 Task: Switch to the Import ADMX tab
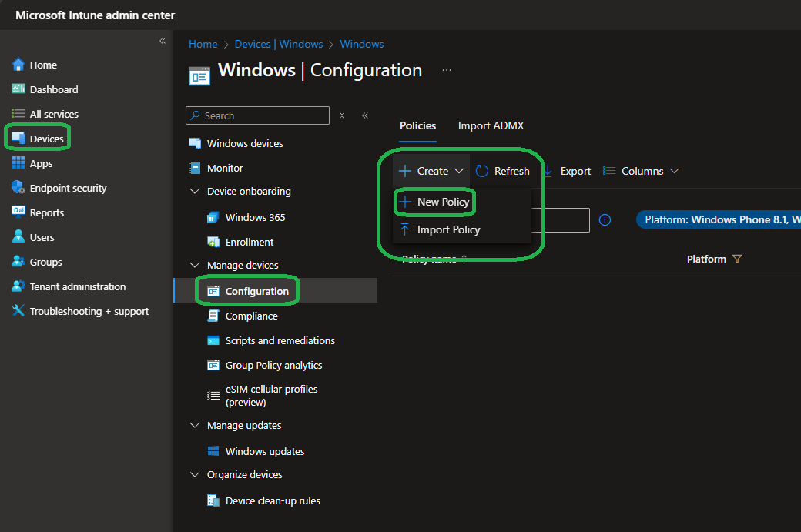491,125
